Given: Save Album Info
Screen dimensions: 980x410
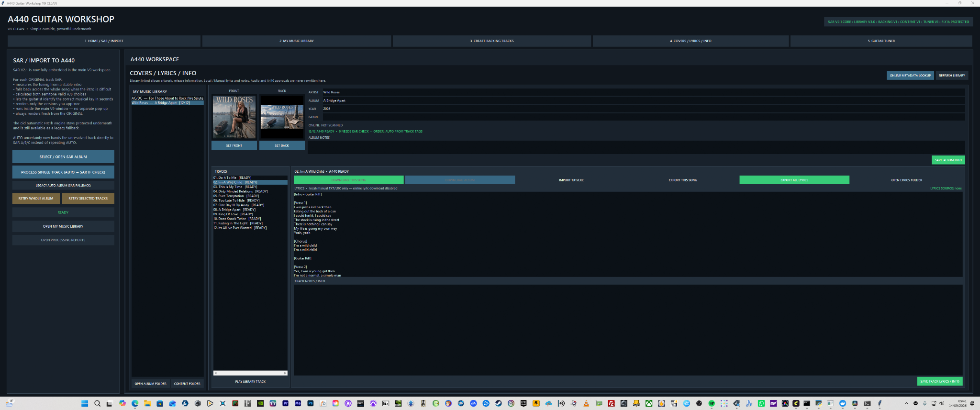Looking at the screenshot, I should tap(948, 160).
